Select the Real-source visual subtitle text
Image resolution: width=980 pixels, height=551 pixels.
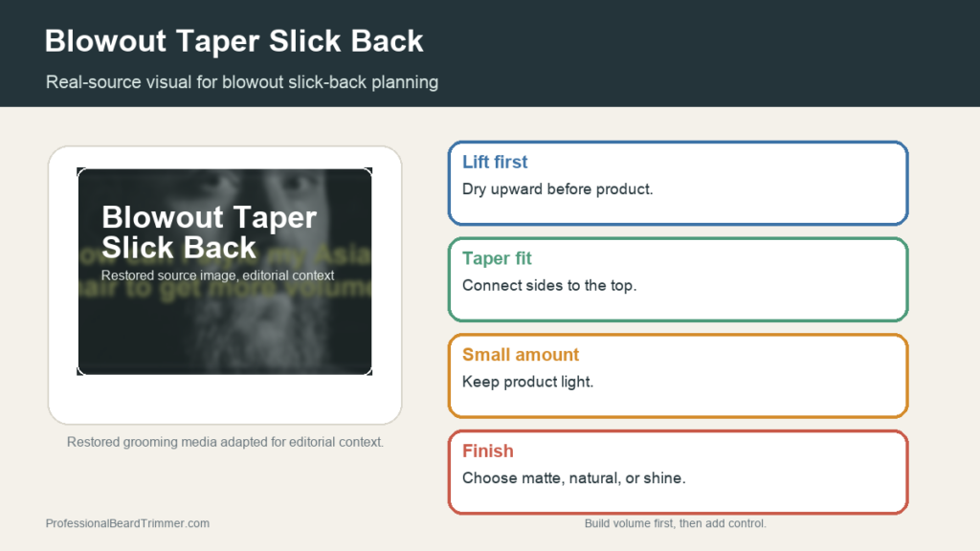point(242,82)
